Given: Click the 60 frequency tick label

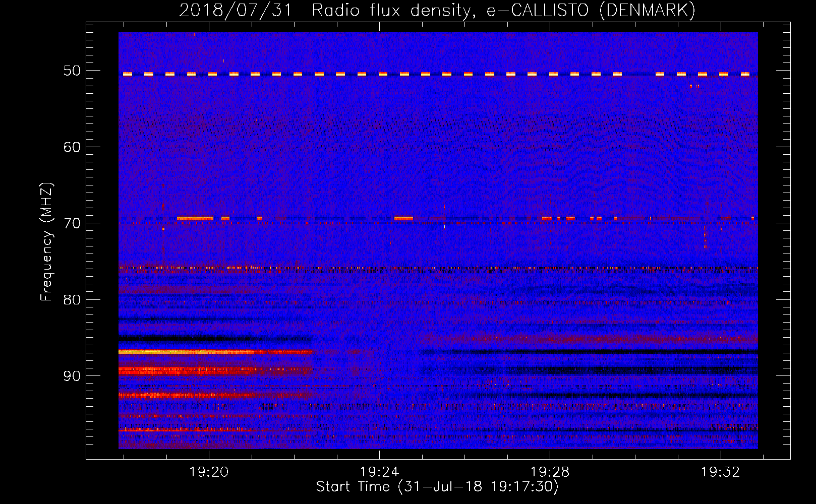Looking at the screenshot, I should 72,147.
